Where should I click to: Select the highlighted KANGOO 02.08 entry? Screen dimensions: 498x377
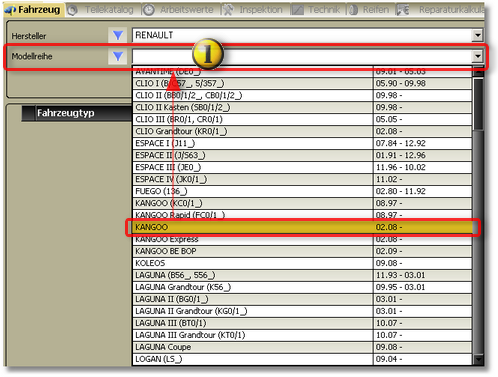[x=302, y=227]
